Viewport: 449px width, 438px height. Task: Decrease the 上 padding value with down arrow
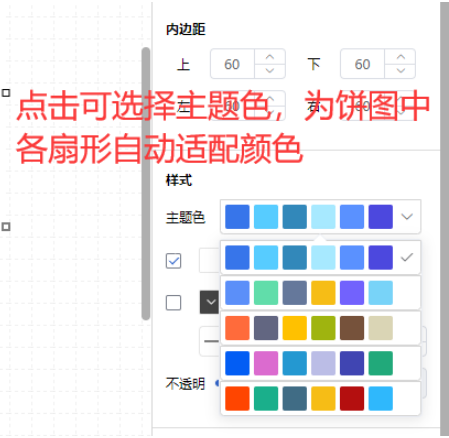tap(270, 71)
